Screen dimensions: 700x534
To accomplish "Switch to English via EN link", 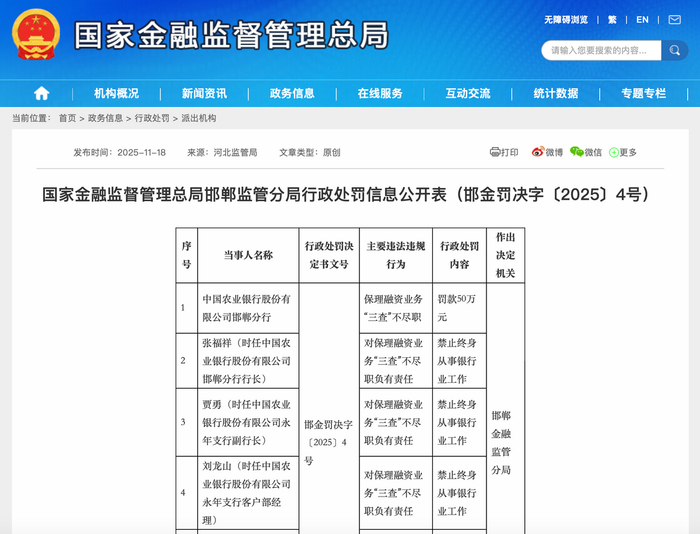I will pos(642,20).
